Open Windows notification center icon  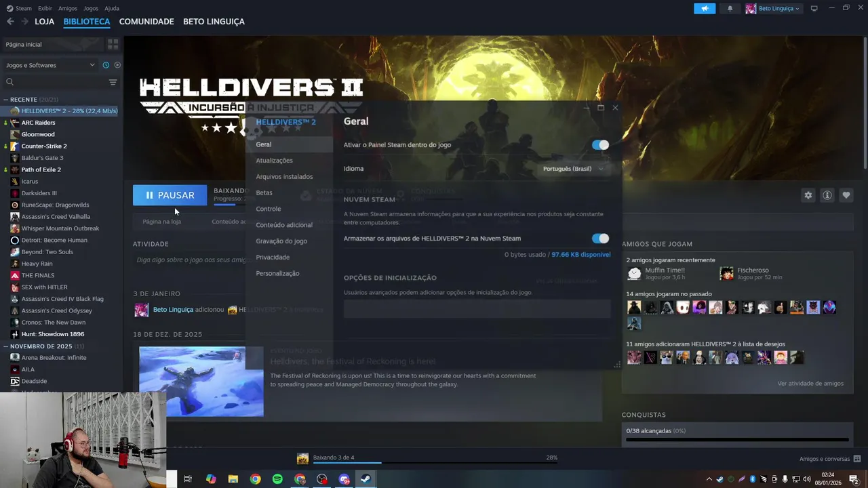(x=854, y=479)
